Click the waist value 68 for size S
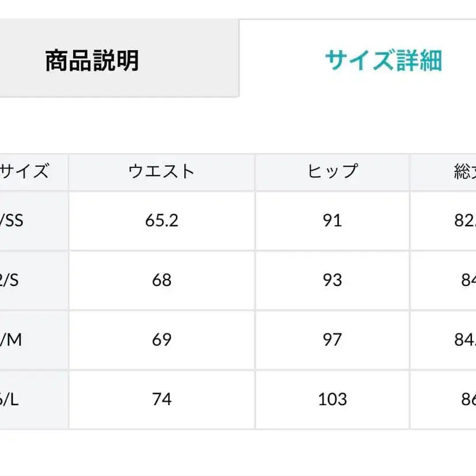 click(x=161, y=280)
